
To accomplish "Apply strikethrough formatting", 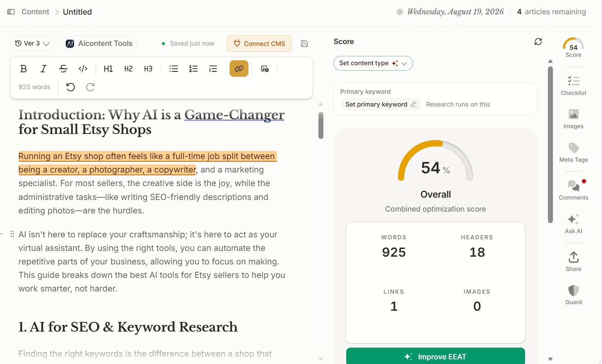I will click(63, 69).
